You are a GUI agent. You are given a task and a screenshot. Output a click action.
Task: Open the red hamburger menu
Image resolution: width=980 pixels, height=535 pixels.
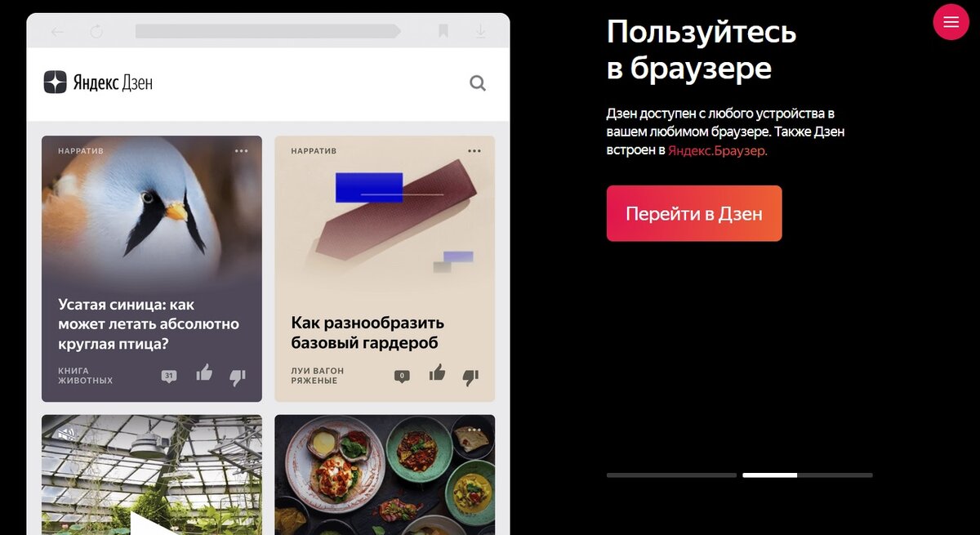tap(951, 22)
